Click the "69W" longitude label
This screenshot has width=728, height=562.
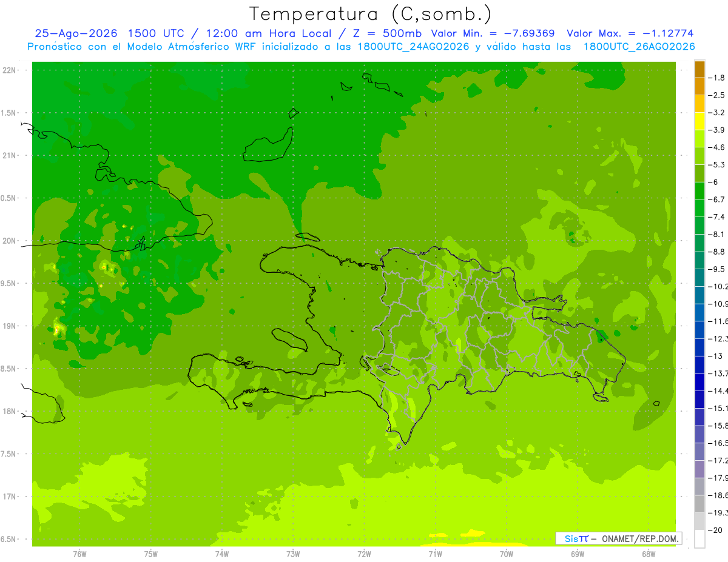[x=577, y=554]
